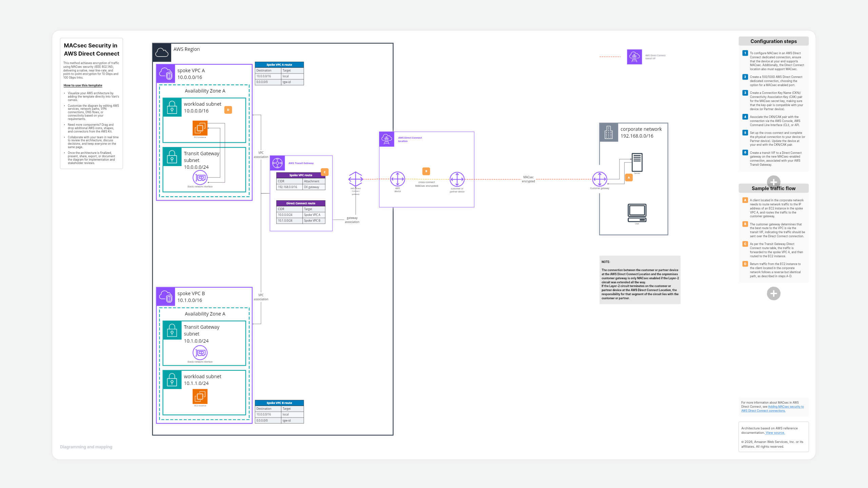868x488 pixels.
Task: Click '192.168.0.0/16' cell in Spoke VPC route
Action: coord(290,187)
